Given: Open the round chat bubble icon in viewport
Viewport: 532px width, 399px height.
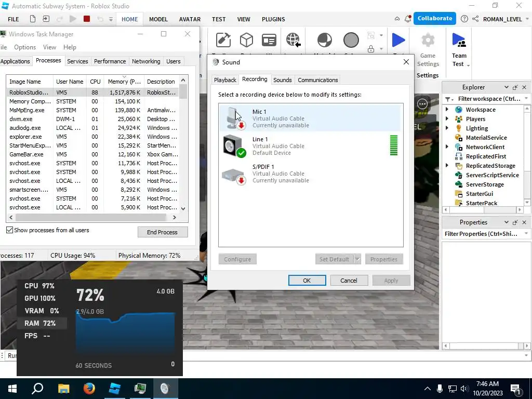Looking at the screenshot, I should 422,104.
